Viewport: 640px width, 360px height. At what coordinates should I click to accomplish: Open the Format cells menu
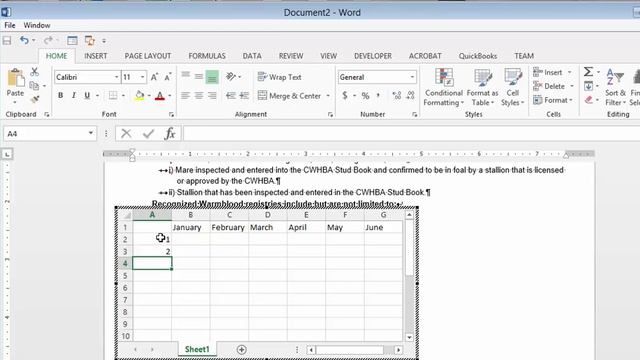(553, 100)
